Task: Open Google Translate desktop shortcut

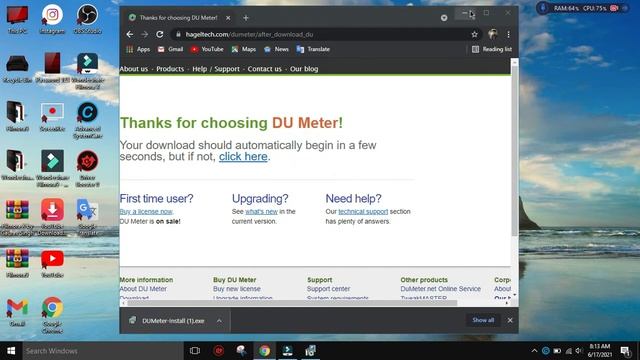Action: [87, 217]
